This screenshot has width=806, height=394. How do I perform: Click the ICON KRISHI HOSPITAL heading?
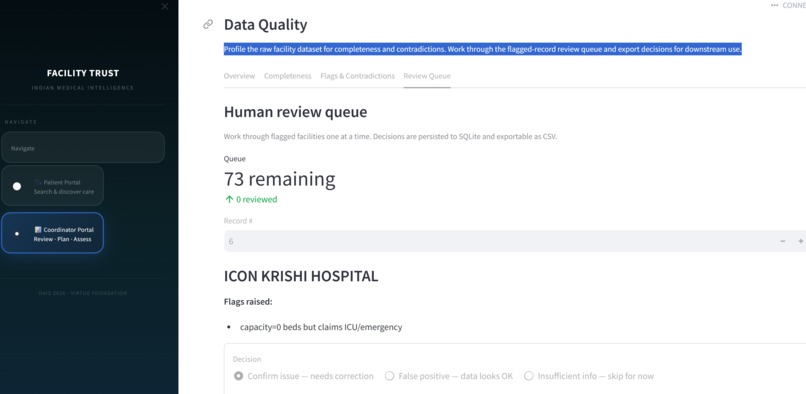301,276
